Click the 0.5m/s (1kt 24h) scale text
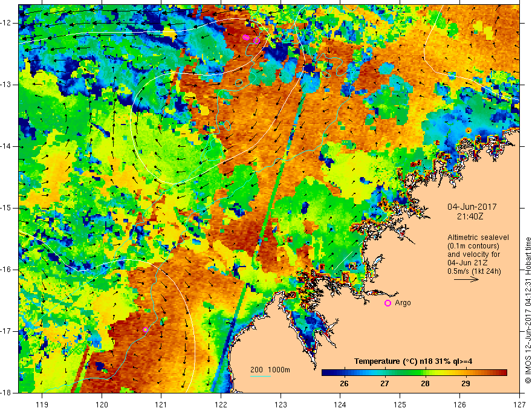This screenshot has width=532, height=411. tap(474, 271)
